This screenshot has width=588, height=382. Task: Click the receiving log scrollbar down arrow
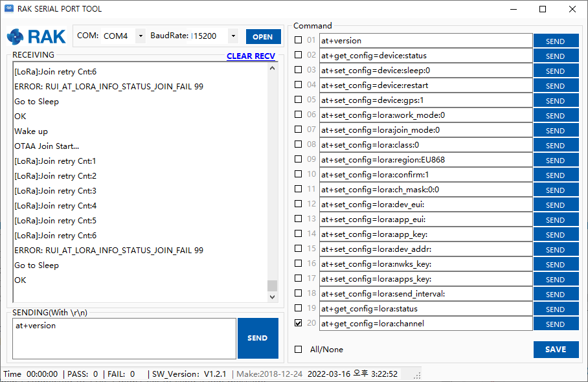click(x=273, y=297)
